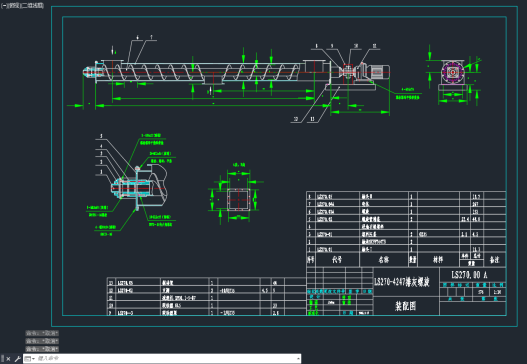The height and width of the screenshot is (364, 527).
Task: Open viewport controls [-] menu
Action: click(4, 6)
